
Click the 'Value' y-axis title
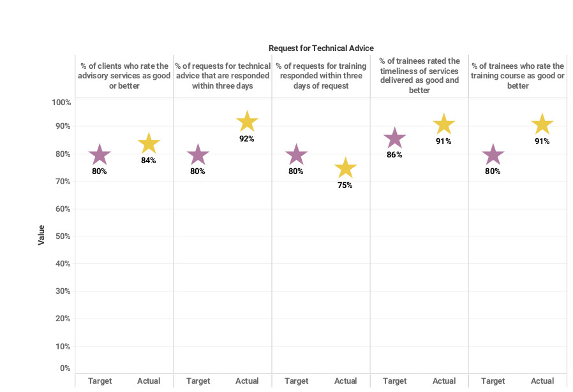41,235
